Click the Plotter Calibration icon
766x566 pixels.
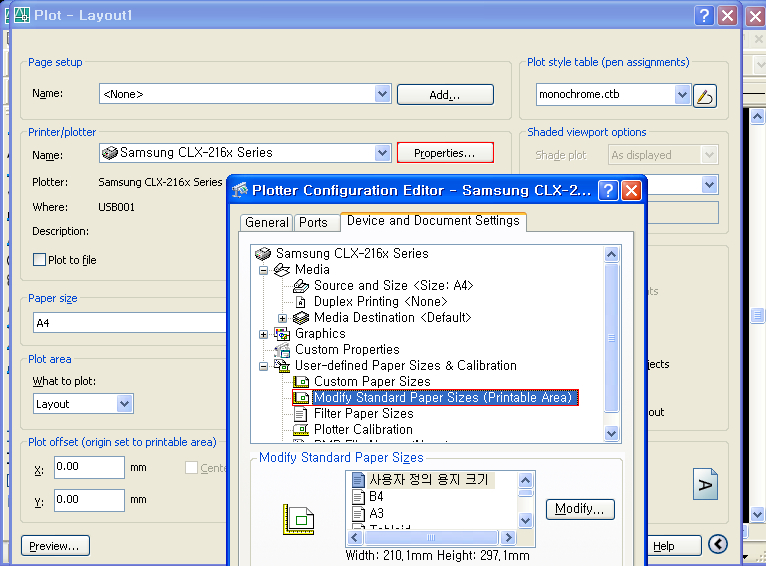click(x=301, y=430)
